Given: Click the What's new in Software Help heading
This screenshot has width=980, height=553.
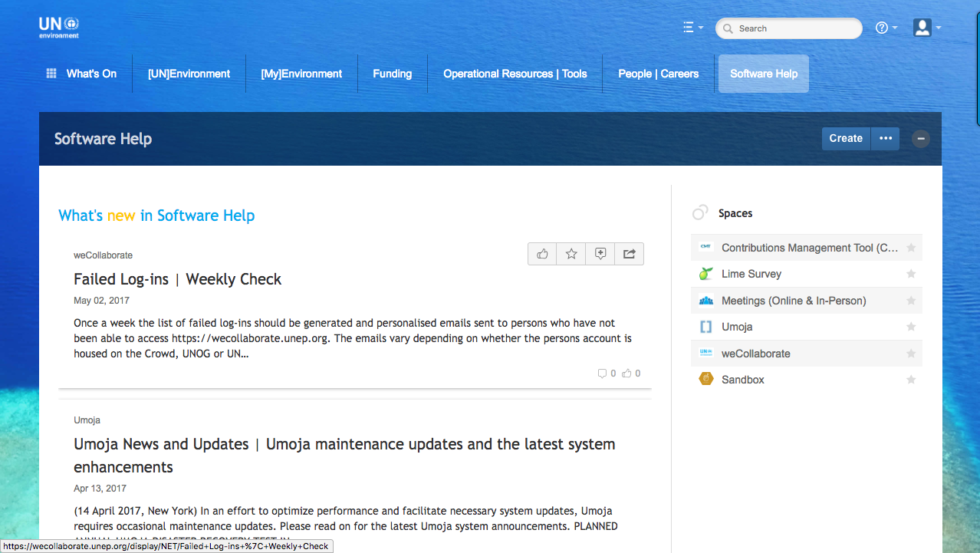Looking at the screenshot, I should tap(156, 216).
